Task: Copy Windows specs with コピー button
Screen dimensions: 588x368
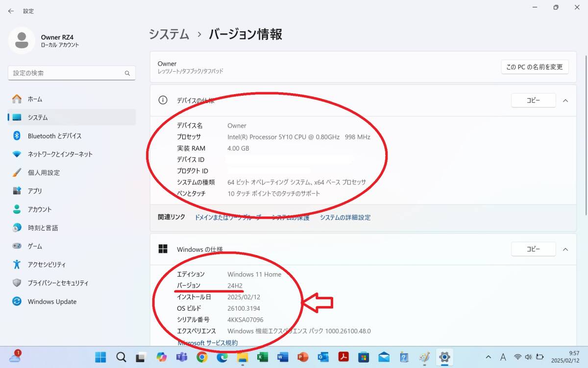Action: pos(533,249)
